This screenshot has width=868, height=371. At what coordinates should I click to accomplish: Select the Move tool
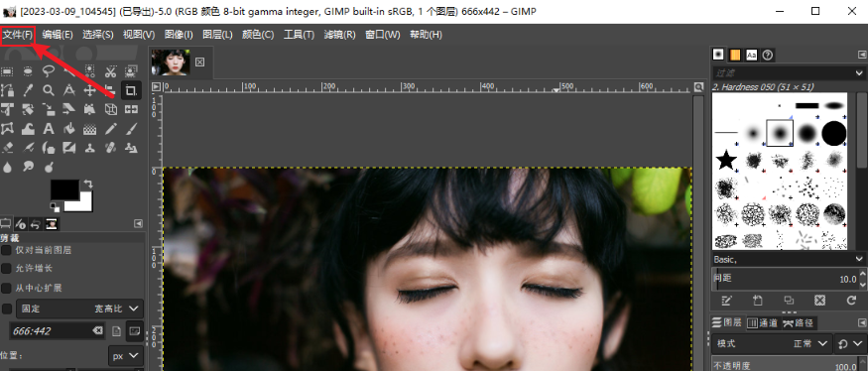[x=89, y=90]
